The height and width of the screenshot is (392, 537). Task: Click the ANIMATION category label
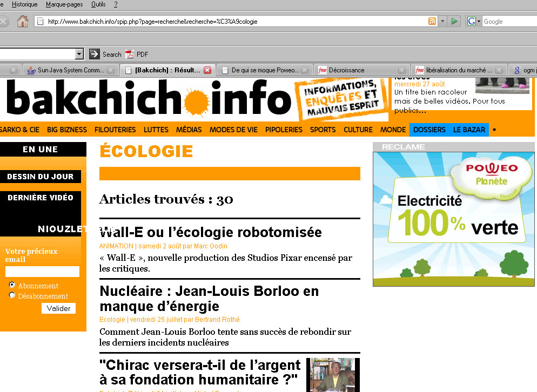[116, 246]
